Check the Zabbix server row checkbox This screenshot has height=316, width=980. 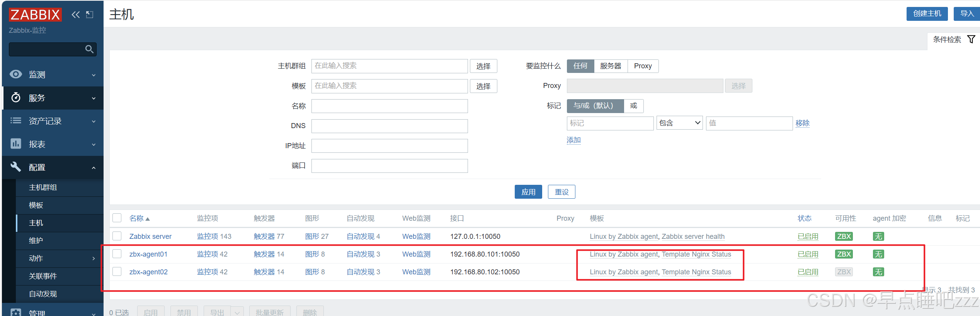click(x=117, y=236)
